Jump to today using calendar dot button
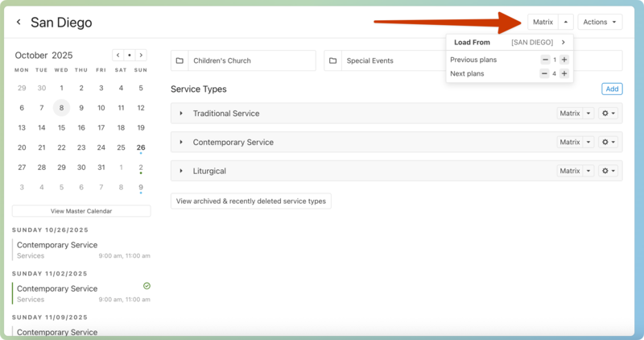 [x=130, y=56]
